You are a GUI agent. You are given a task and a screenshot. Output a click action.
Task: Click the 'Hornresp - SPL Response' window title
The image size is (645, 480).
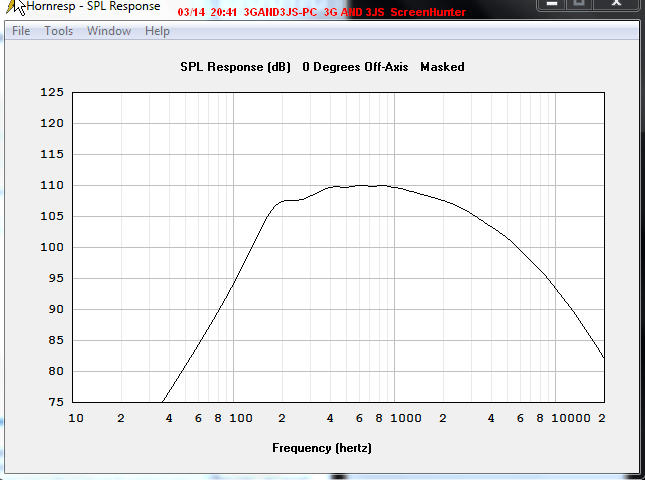coord(93,6)
